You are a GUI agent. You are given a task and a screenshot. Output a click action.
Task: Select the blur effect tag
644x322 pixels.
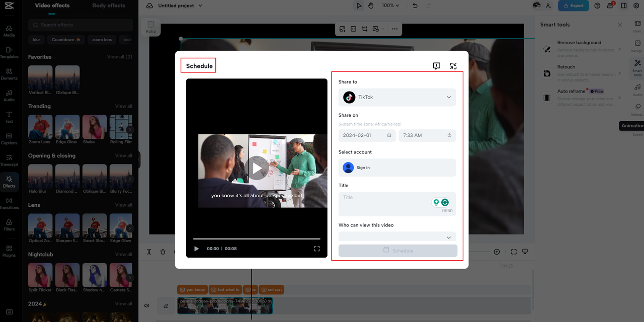point(36,40)
